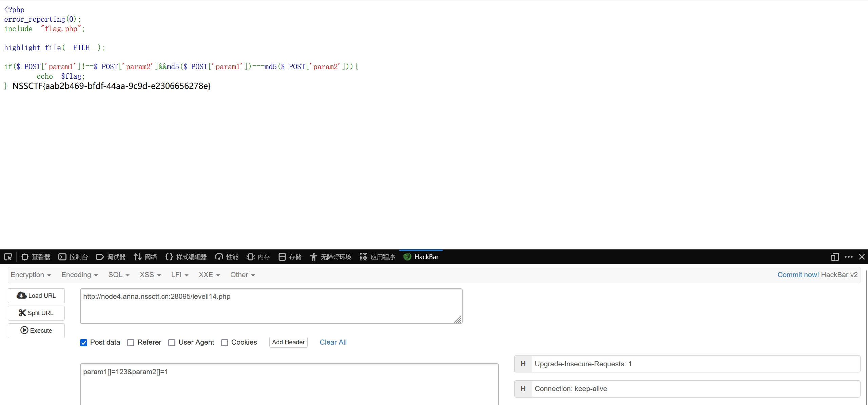Open devtools three-dot options menu
This screenshot has height=405, width=868.
tap(849, 257)
